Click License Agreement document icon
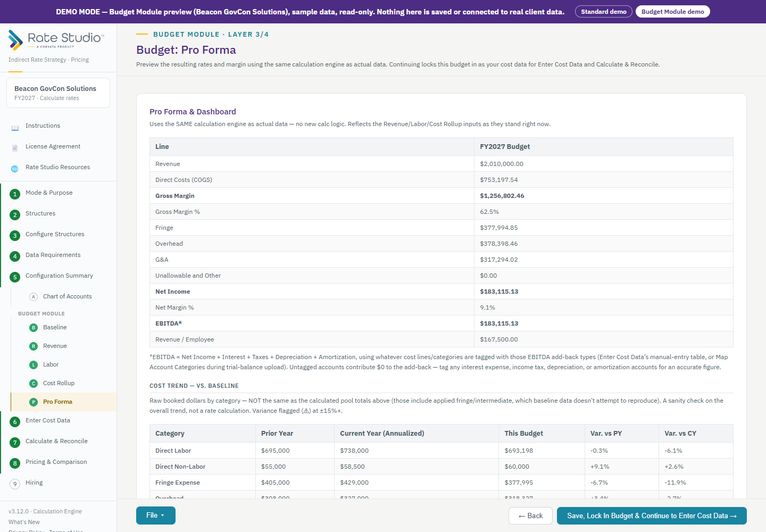 pos(15,147)
